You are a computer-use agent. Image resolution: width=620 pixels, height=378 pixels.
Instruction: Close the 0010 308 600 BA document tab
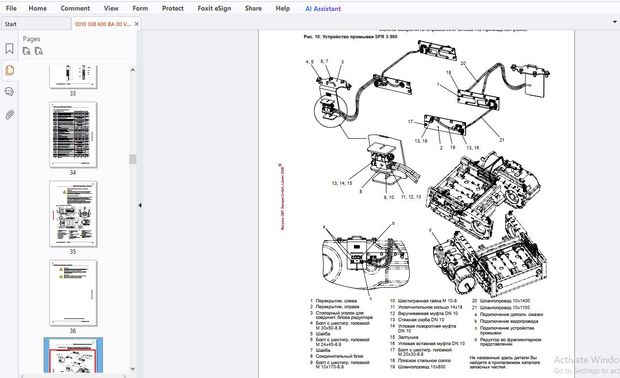tap(136, 24)
